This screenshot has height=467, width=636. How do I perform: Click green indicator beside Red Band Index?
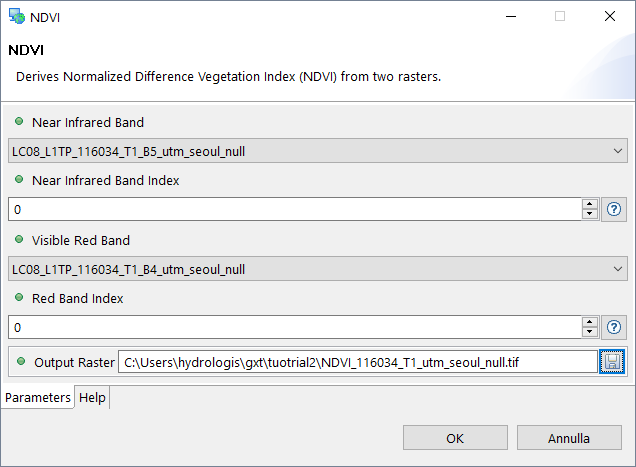click(19, 298)
